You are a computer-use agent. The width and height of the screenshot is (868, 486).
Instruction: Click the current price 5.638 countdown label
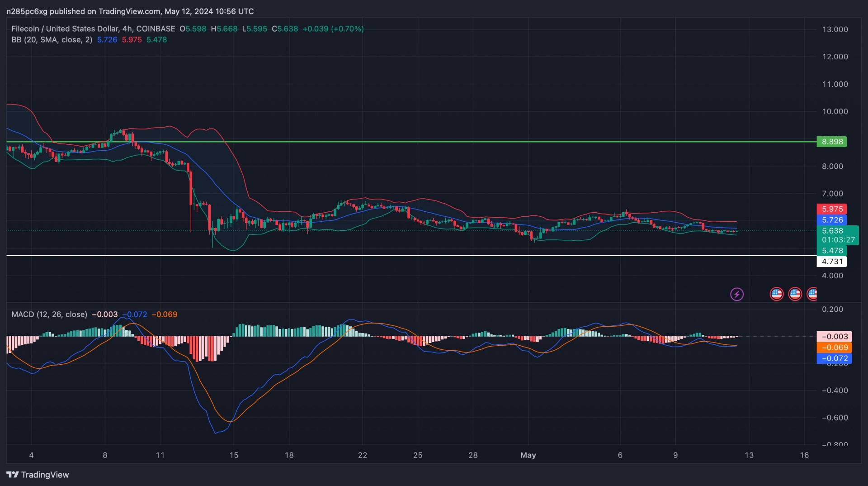point(837,235)
